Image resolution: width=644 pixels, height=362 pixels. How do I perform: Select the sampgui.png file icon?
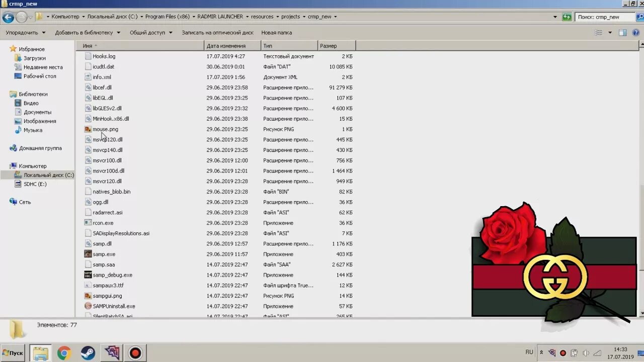[88, 296]
